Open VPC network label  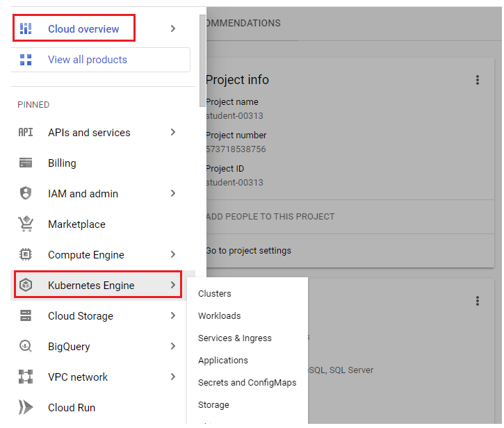(x=78, y=377)
